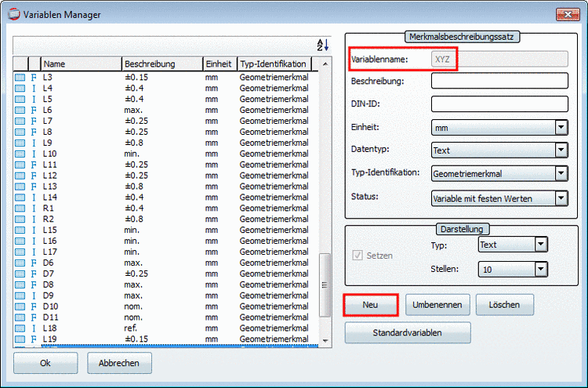This screenshot has height=388, width=588.
Task: Click the A-Z sort icon above the table
Action: (x=323, y=45)
